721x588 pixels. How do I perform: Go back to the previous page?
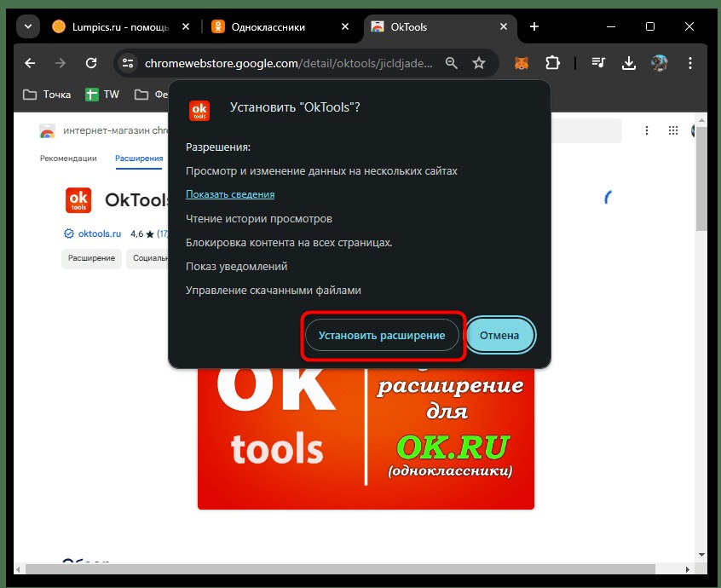[x=30, y=63]
